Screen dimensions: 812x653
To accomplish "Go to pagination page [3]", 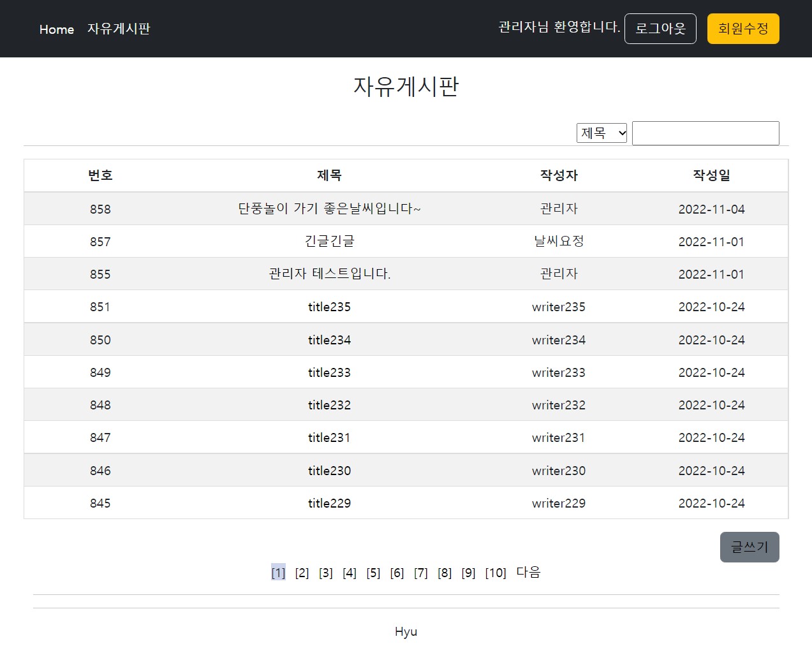I will tap(325, 573).
